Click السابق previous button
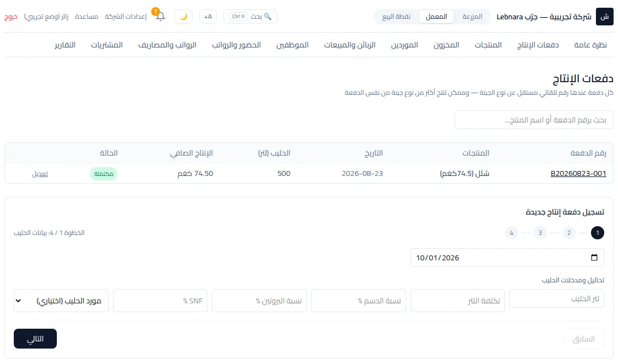 click(583, 339)
